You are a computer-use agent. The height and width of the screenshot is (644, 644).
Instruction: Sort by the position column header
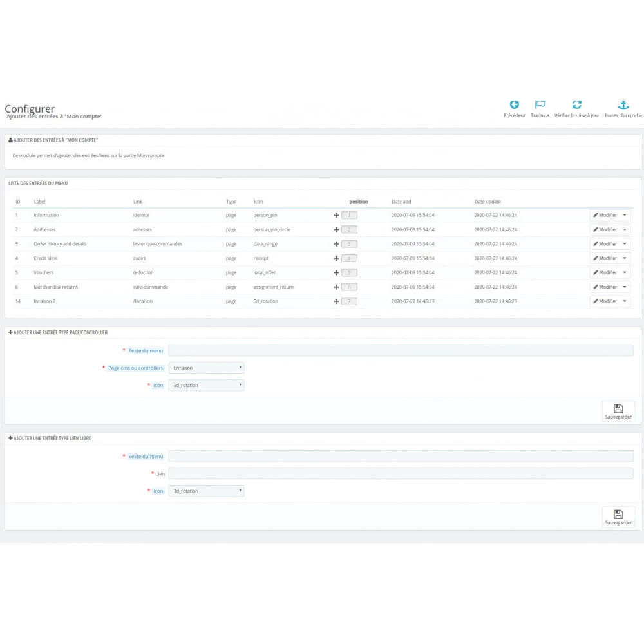click(x=358, y=202)
